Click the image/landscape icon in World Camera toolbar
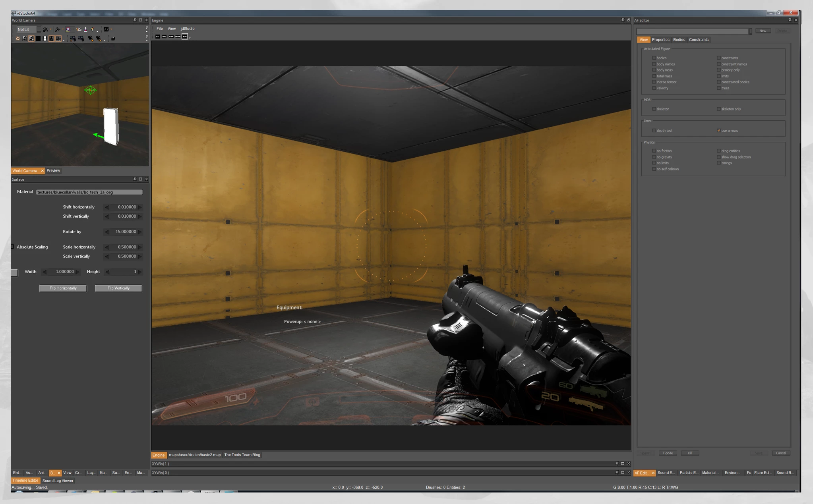The image size is (813, 504). [68, 29]
